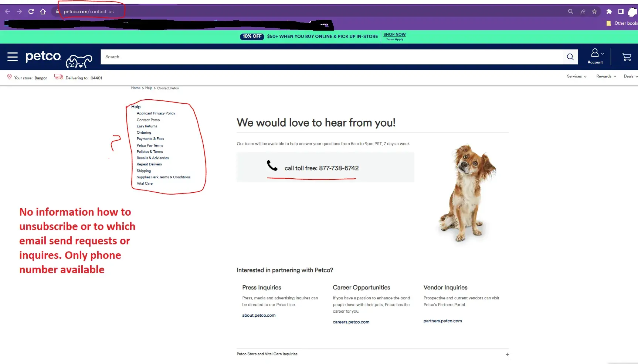The width and height of the screenshot is (638, 364).
Task: Open the Recalls & Advisories help topic
Action: coord(153,158)
